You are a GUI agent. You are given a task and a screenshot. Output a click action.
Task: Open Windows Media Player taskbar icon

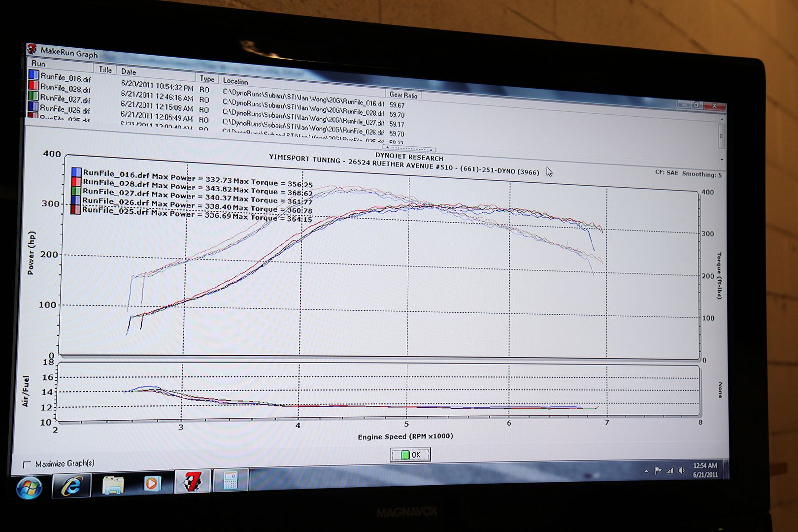152,483
